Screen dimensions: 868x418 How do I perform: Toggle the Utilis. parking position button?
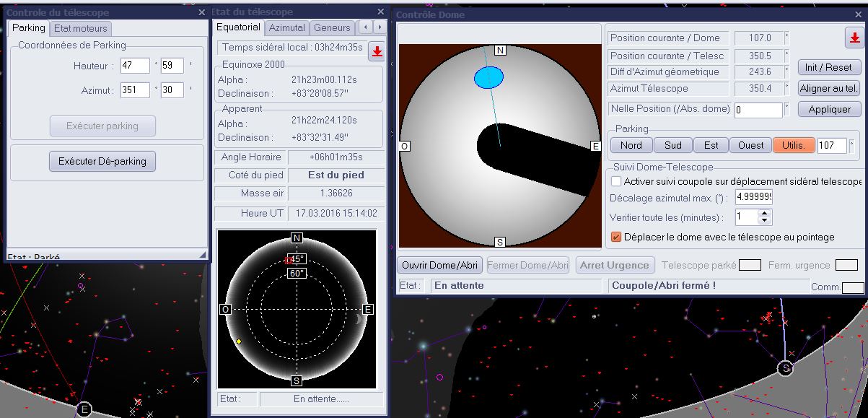click(794, 145)
